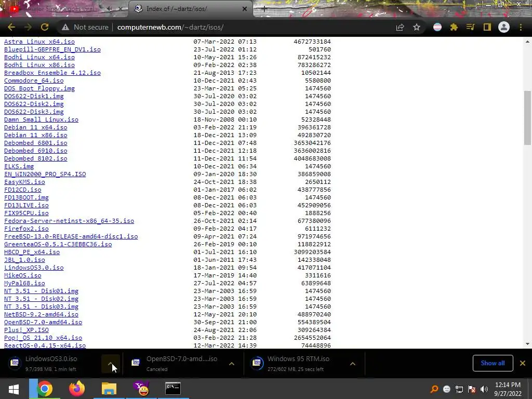The image size is (532, 399).
Task: Close the downloads bar
Action: pos(523,363)
